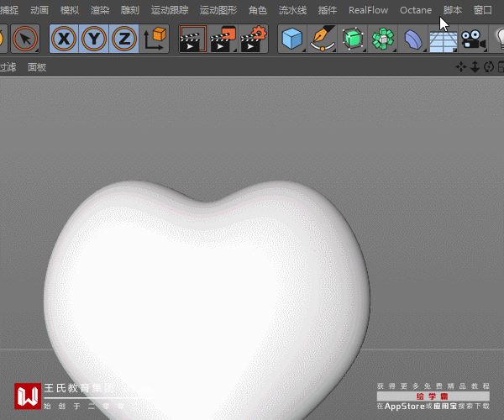Add a subdivision surface generator

coord(353,39)
